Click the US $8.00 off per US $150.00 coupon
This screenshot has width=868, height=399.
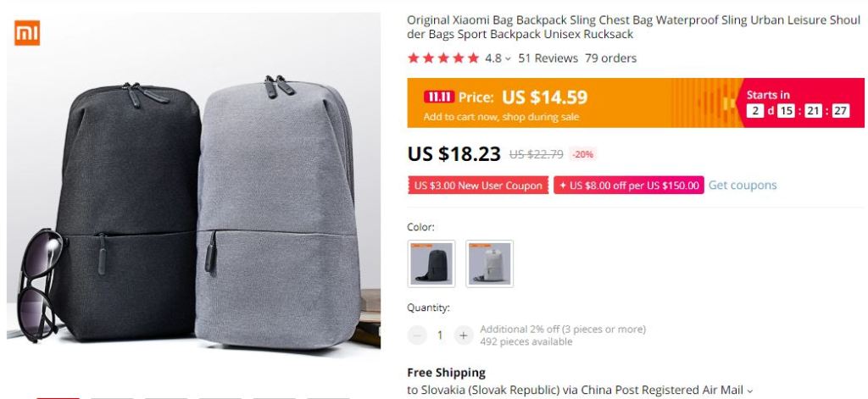point(629,186)
